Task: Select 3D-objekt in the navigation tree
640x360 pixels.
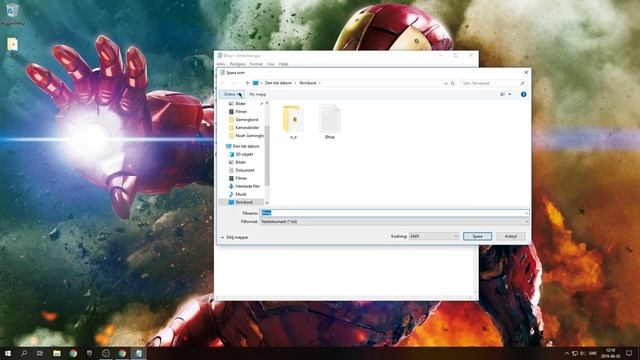Action: (242, 154)
